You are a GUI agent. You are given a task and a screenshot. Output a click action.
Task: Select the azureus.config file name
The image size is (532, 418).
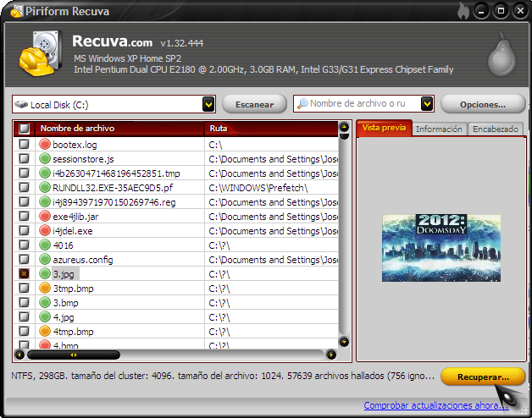83,260
